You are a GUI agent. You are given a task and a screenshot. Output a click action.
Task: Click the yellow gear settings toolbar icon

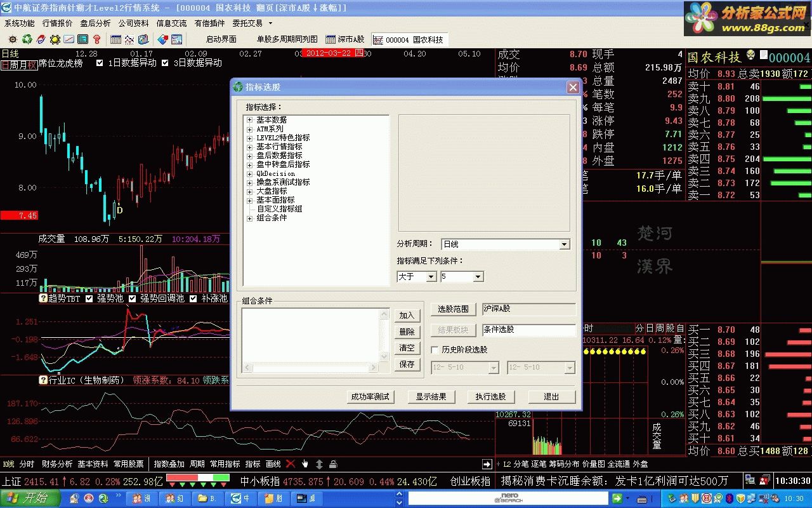pyautogui.click(x=55, y=39)
